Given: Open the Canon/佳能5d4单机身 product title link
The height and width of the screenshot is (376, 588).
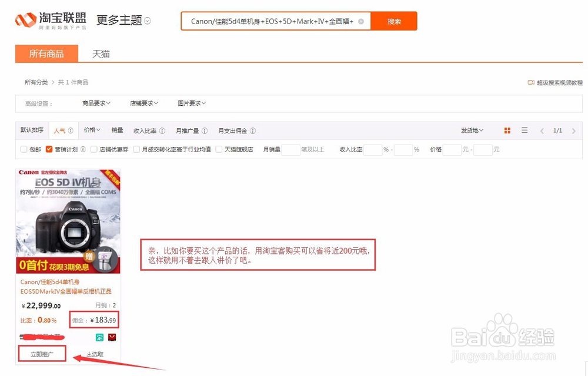Looking at the screenshot, I should pos(66,287).
